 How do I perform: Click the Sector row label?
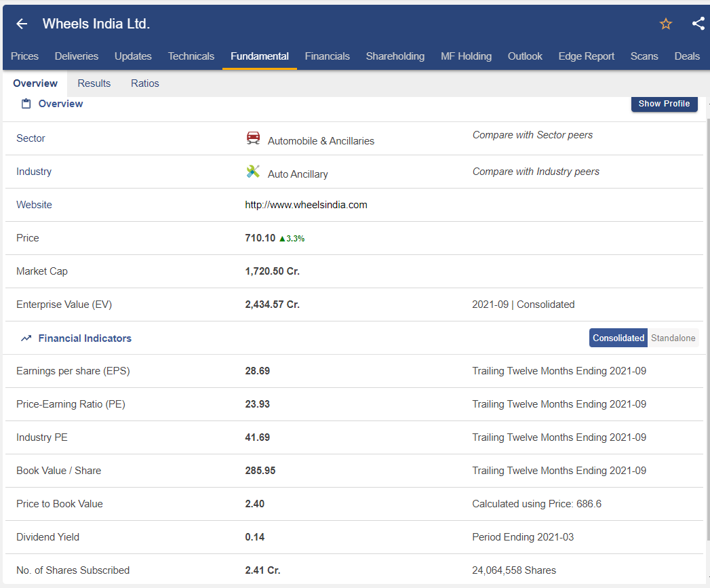point(31,138)
